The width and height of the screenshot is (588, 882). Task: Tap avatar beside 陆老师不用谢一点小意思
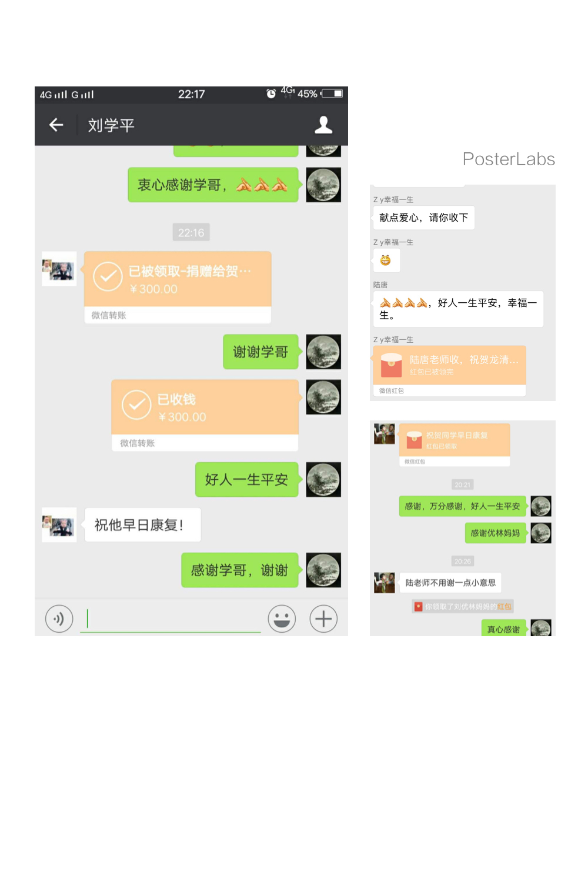point(385,583)
